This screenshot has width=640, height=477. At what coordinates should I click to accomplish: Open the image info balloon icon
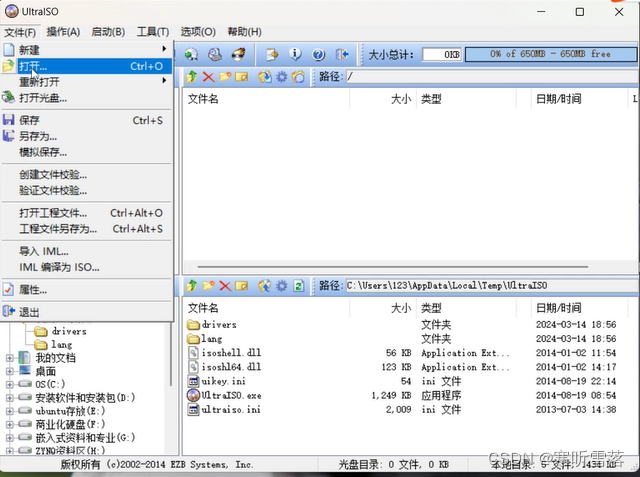click(295, 54)
